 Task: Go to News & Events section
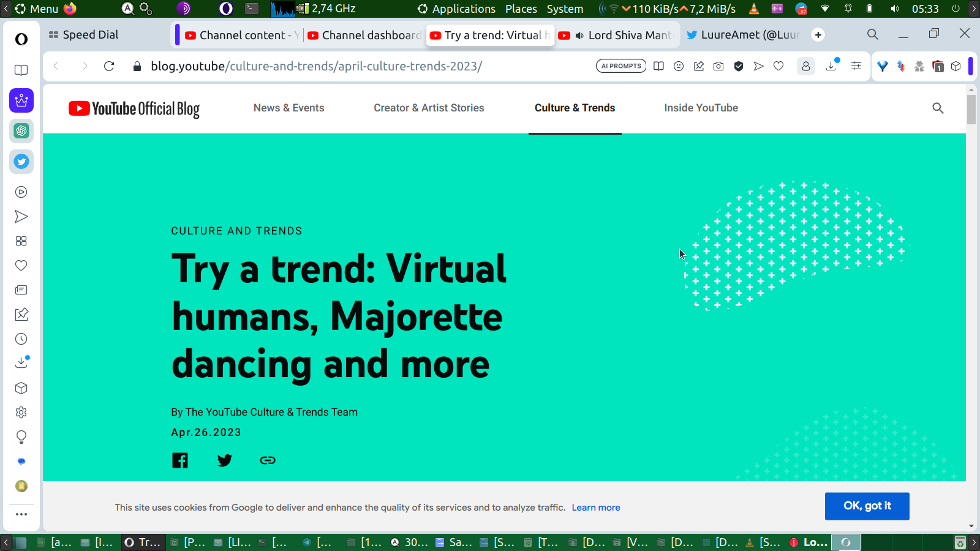click(x=289, y=108)
